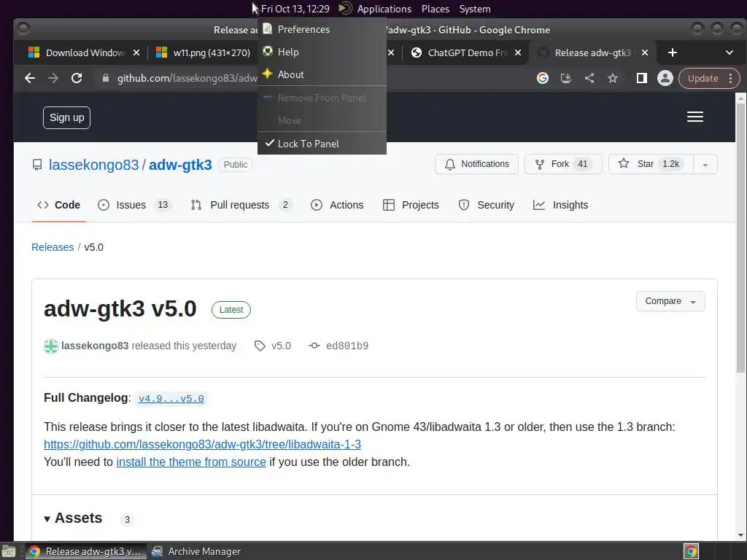This screenshot has width=747, height=560.
Task: Open the Update menu in Chrome
Action: coord(709,78)
